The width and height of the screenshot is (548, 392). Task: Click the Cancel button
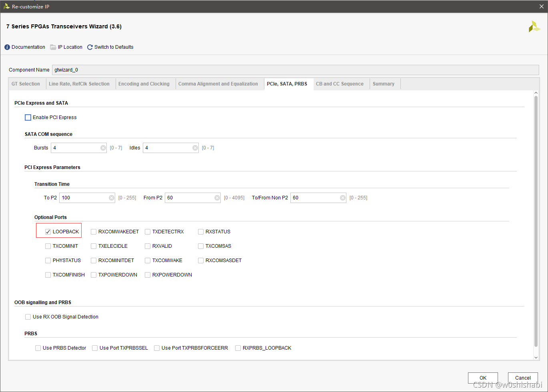pyautogui.click(x=523, y=378)
